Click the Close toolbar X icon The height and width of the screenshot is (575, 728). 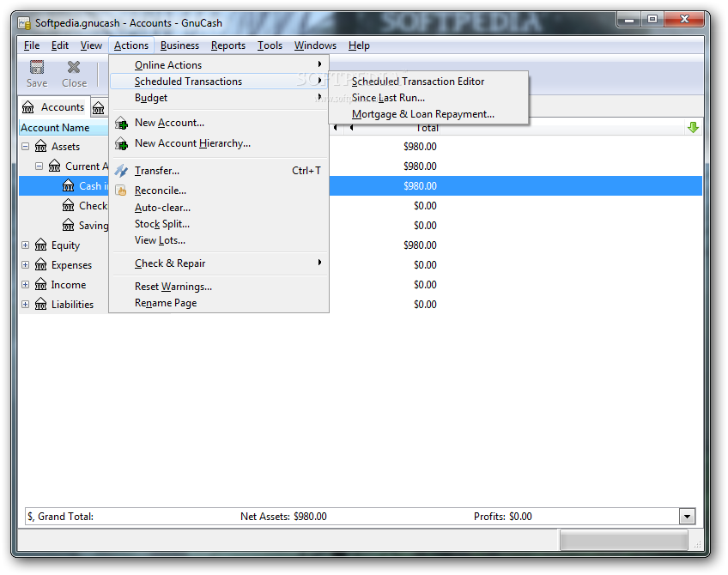[73, 67]
